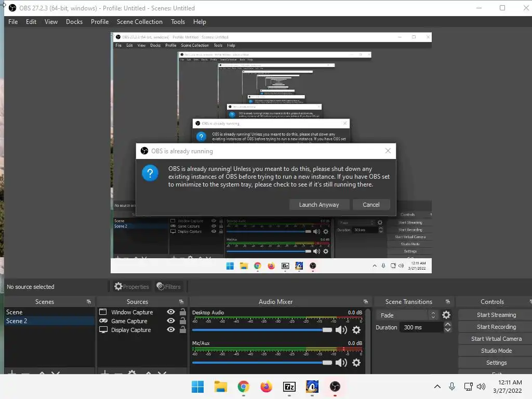Open volume control in system tray
This screenshot has width=532, height=399.
point(481,387)
